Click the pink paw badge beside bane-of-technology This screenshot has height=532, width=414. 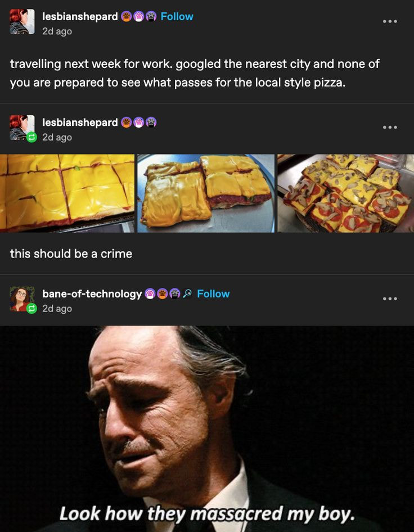150,294
